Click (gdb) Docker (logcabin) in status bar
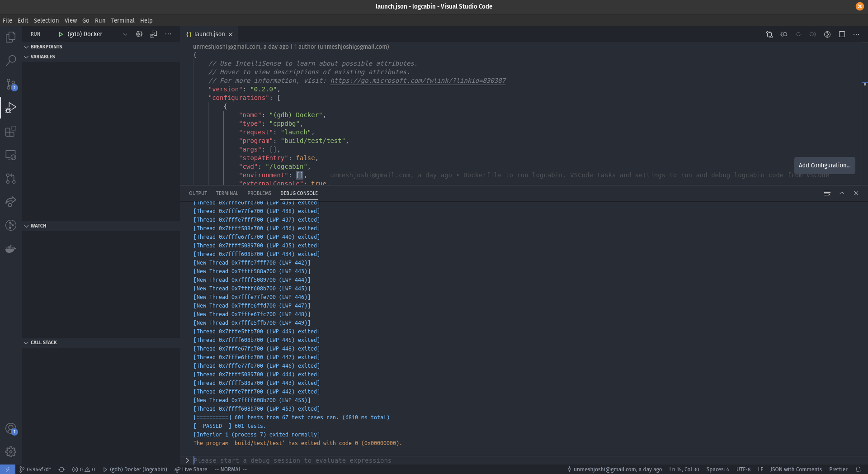The image size is (868, 474). [135, 469]
